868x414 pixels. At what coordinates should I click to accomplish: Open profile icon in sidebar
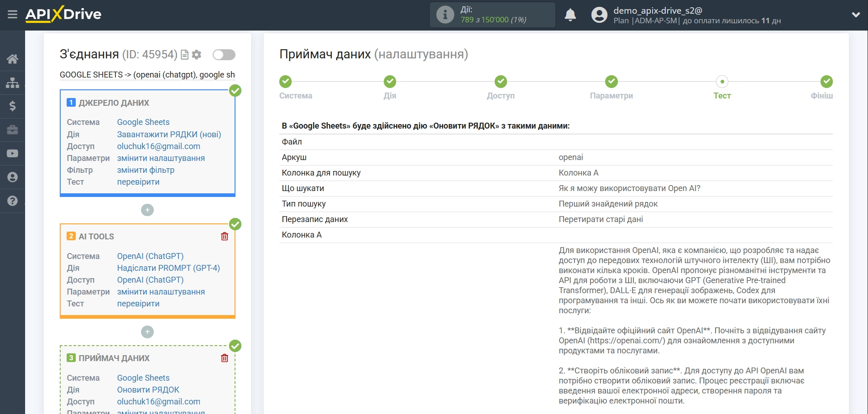[12, 177]
